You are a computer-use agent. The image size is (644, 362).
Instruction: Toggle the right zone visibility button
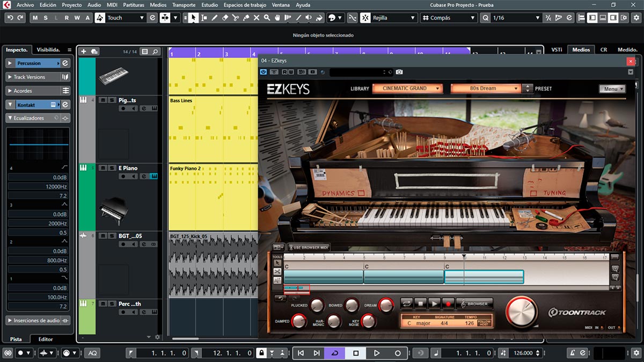coord(613,18)
